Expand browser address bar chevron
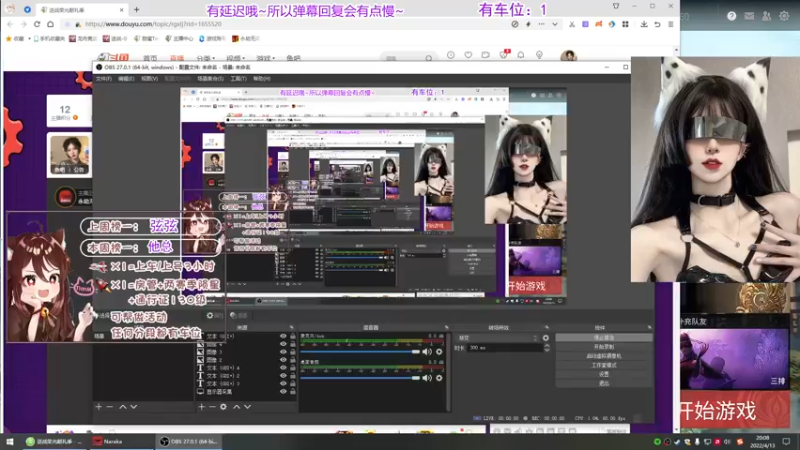 click(x=555, y=24)
